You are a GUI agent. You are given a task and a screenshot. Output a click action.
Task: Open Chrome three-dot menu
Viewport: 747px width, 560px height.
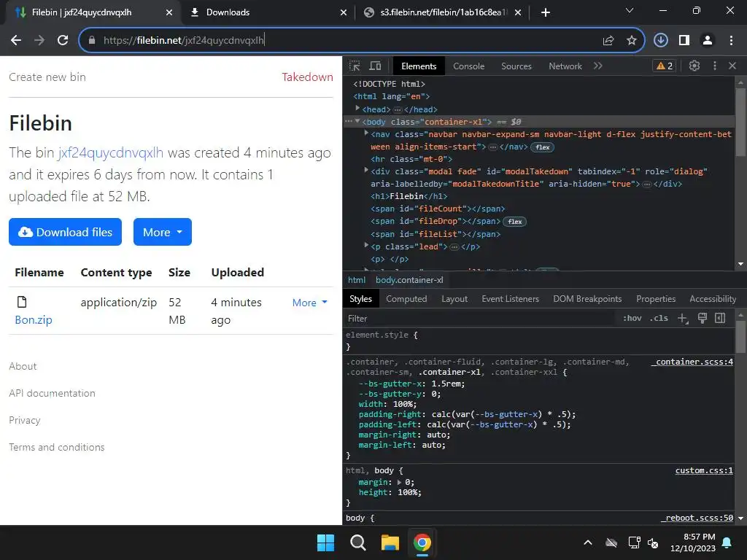(x=731, y=40)
